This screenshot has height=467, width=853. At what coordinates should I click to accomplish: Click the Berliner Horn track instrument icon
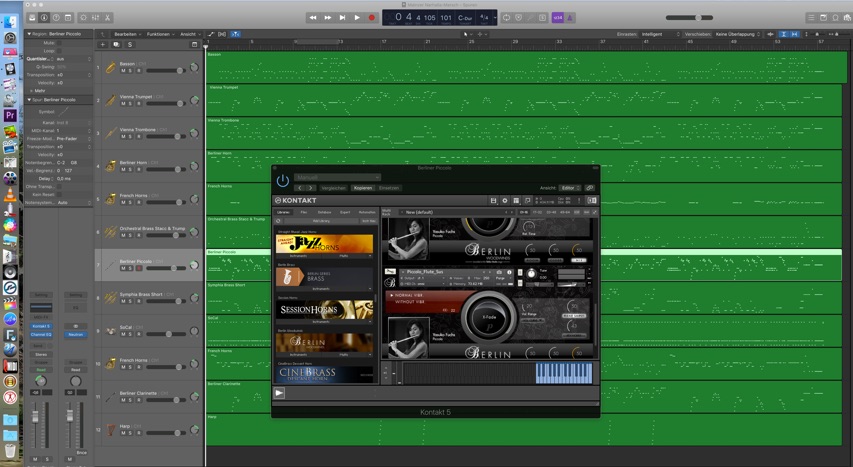tap(110, 166)
